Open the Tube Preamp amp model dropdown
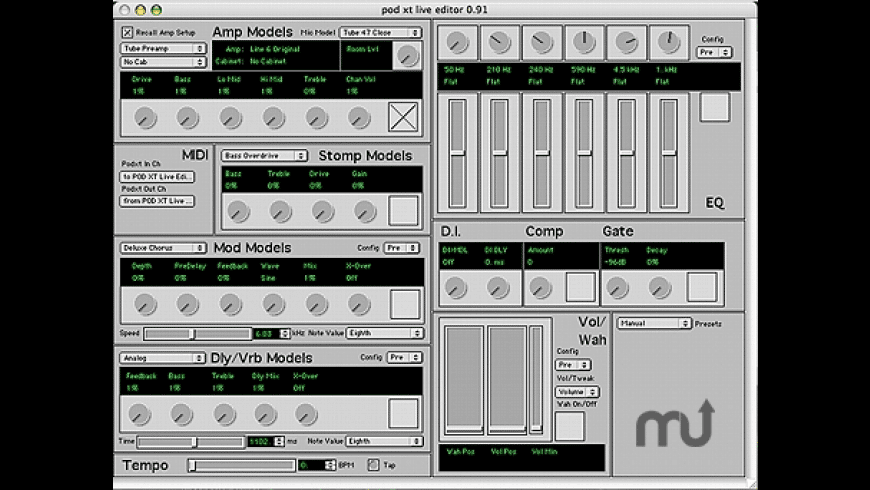870x490 pixels. (x=163, y=48)
